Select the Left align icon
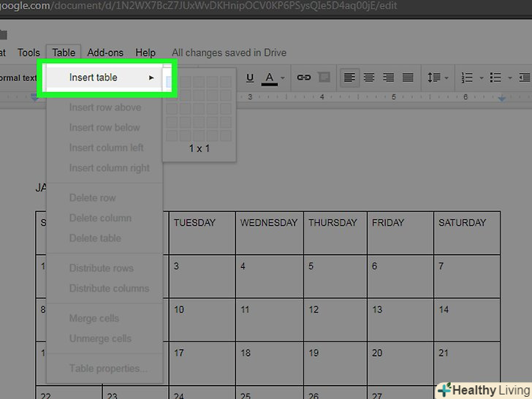The width and height of the screenshot is (532, 399). pyautogui.click(x=349, y=77)
